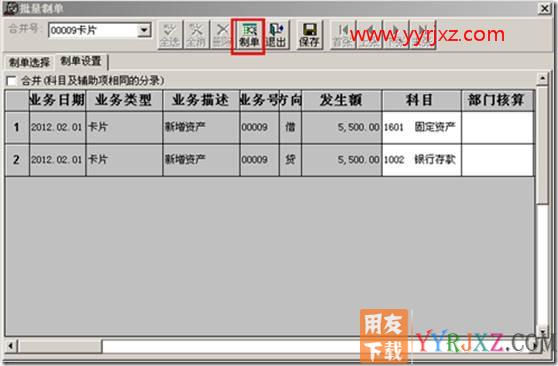Click 卡片 business type in row 1
Screen dimensions: 558x366
124,127
